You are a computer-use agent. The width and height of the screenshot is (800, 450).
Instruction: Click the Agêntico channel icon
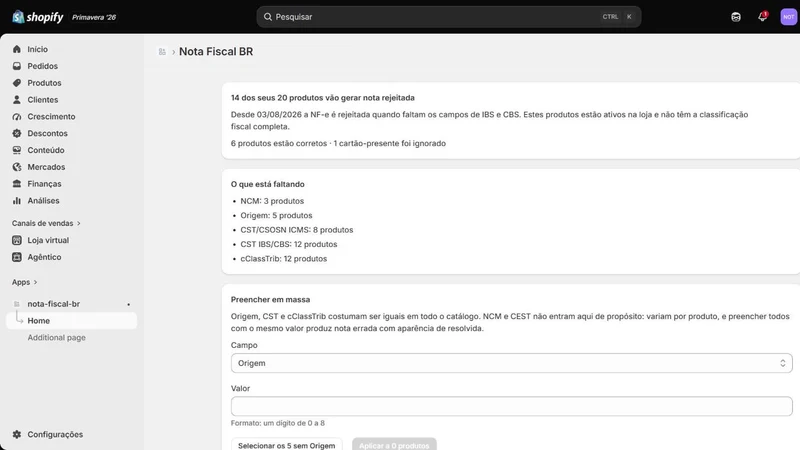(17, 257)
